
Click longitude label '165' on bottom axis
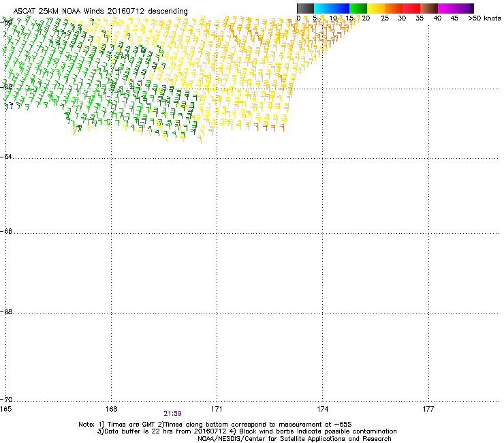click(5, 409)
